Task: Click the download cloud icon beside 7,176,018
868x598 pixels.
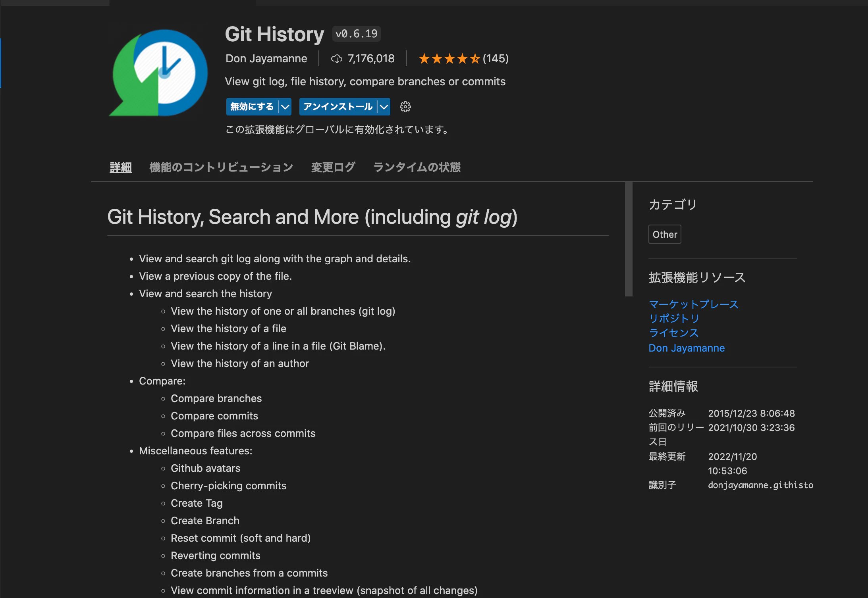Action: click(x=336, y=59)
